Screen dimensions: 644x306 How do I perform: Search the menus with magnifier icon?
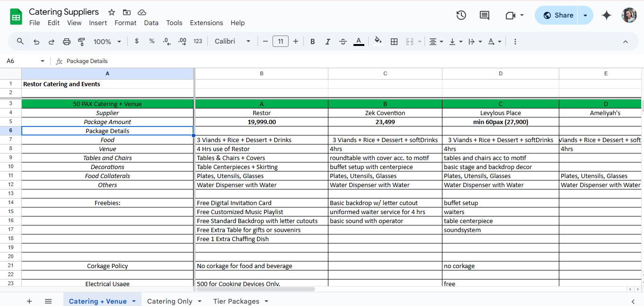20,42
